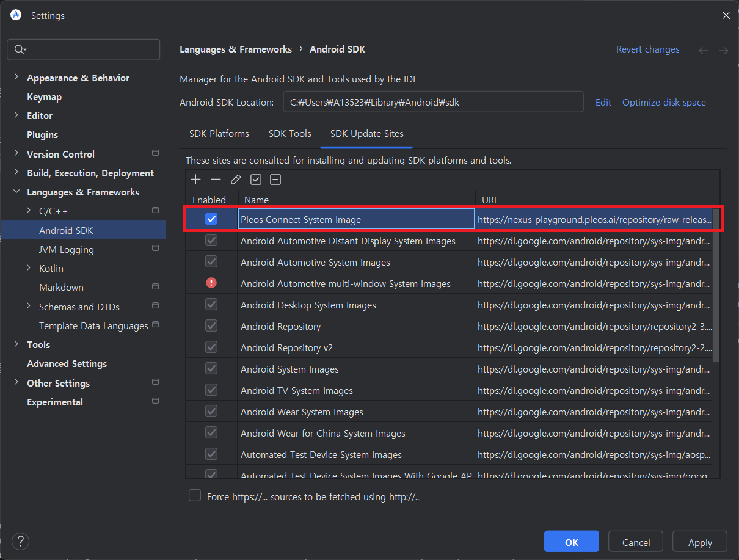Screen dimensions: 739x560
Task: Toggle Android Repository enabled checkbox
Action: click(x=211, y=326)
